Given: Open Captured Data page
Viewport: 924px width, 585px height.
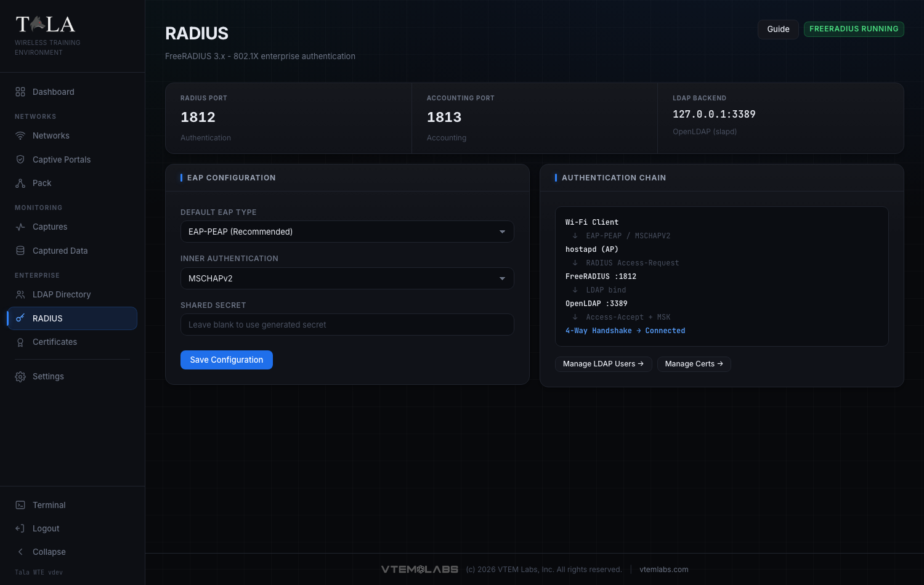Looking at the screenshot, I should click(72, 251).
